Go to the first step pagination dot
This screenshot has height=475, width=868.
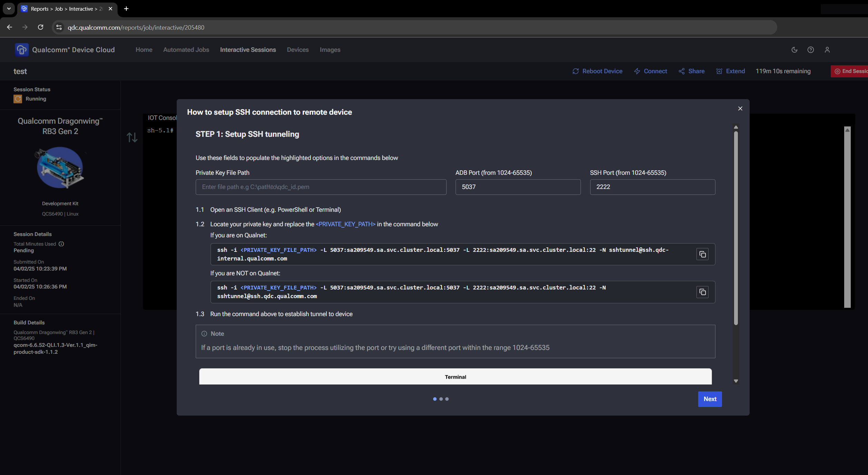(435, 399)
